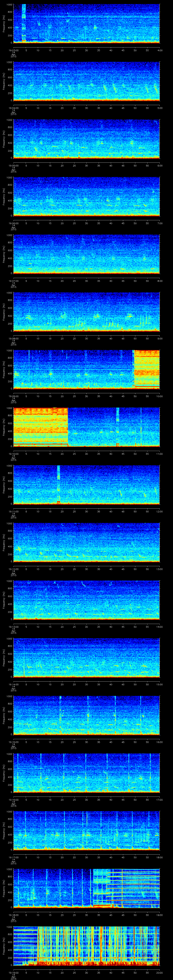
Task: Click the 20:00 end time label
Action: coord(159,972)
